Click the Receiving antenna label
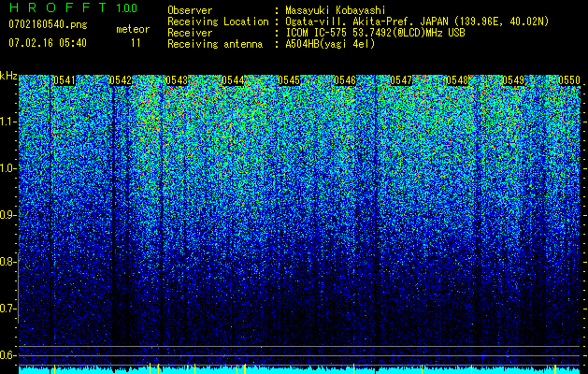588x374 pixels. tap(215, 44)
